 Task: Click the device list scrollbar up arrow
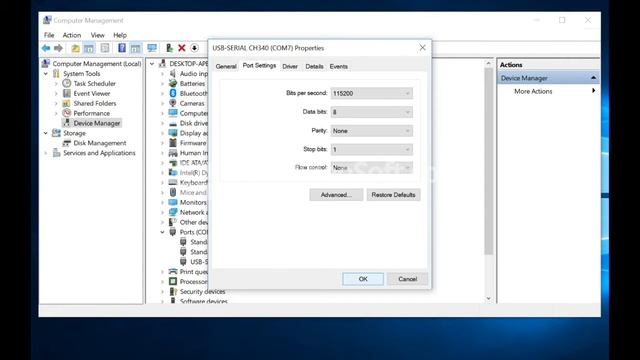pyautogui.click(x=489, y=64)
